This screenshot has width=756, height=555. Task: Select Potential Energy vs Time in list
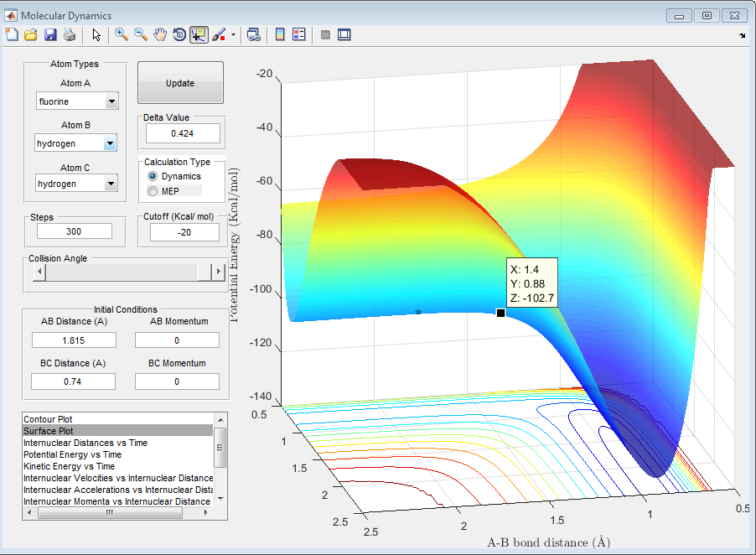[72, 454]
